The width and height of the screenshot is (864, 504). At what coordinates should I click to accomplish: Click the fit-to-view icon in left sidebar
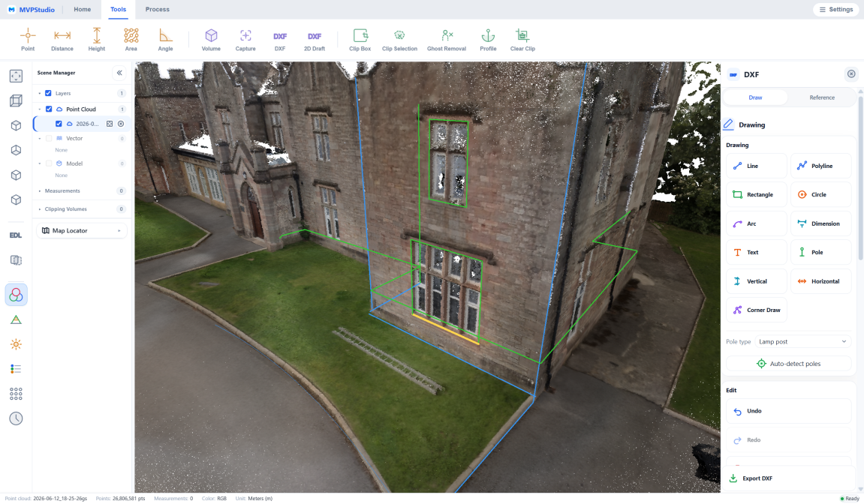[x=16, y=76]
